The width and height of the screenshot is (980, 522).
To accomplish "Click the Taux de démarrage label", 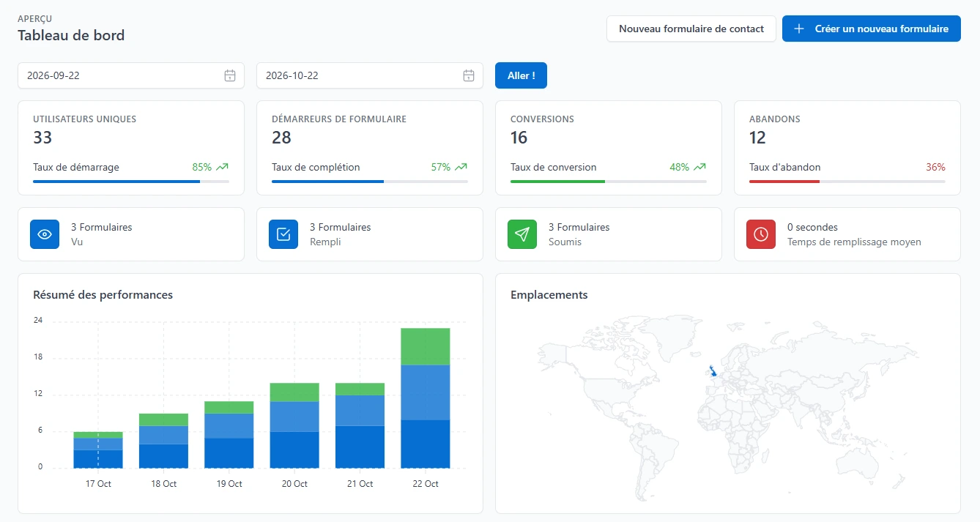I will [x=76, y=167].
